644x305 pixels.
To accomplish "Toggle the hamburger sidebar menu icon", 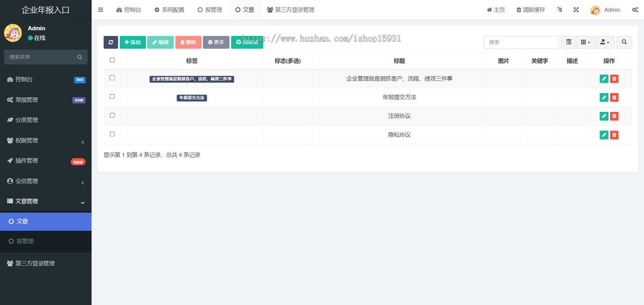I will pyautogui.click(x=100, y=10).
